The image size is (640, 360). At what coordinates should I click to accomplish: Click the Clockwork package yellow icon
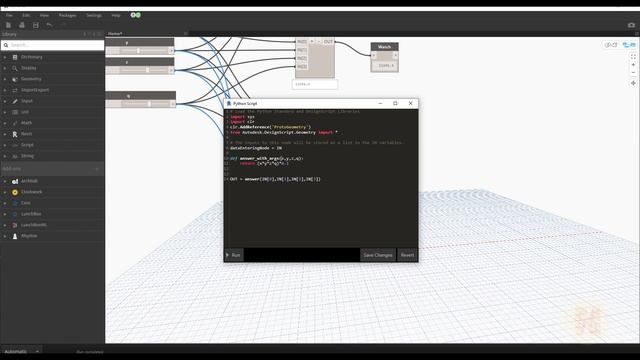pos(15,192)
